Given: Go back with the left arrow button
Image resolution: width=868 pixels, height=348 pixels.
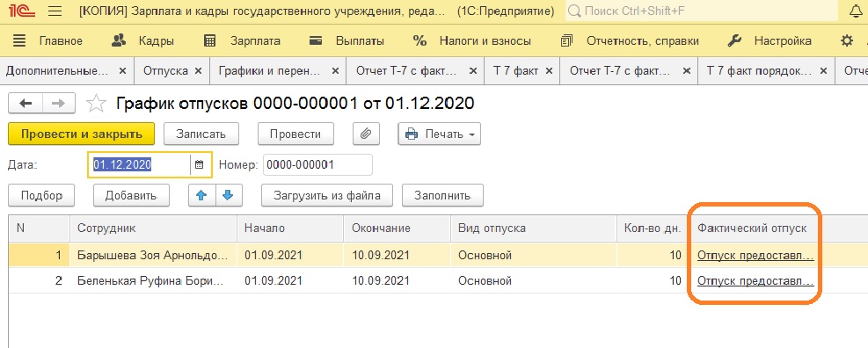Looking at the screenshot, I should 26,104.
